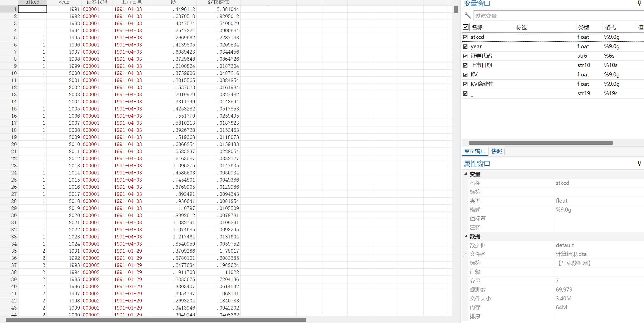Toggle the KV稳健性 variable checkbox
Screen dimensions: 644x323
tap(465, 84)
